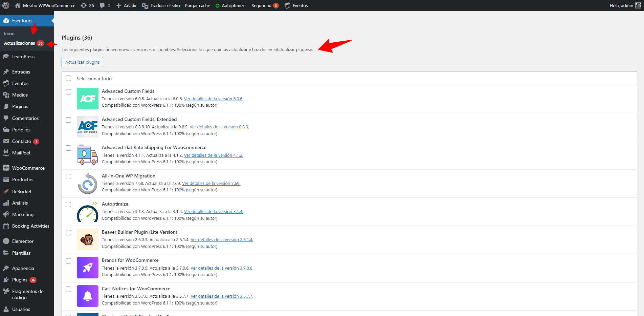View details of version 4.1.2
Viewport: 644px width, 316px height.
tap(214, 155)
